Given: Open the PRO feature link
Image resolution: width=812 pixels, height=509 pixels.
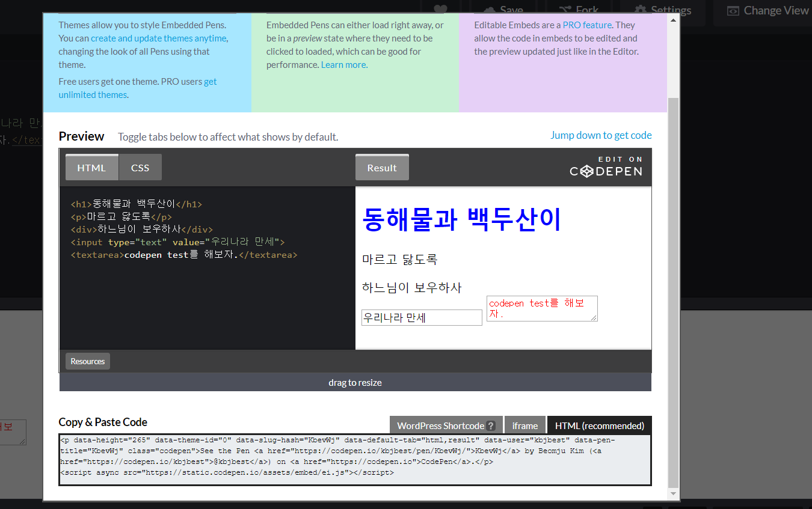Looking at the screenshot, I should (x=587, y=25).
